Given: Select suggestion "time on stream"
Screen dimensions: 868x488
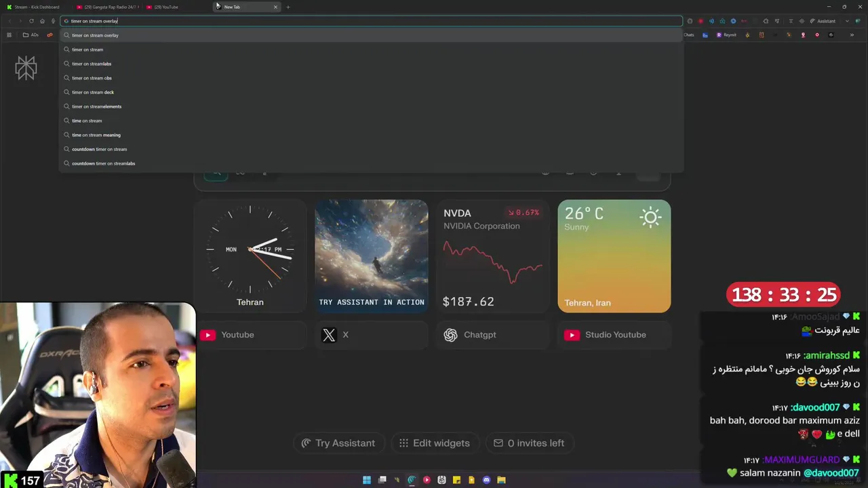Looking at the screenshot, I should coord(371,121).
